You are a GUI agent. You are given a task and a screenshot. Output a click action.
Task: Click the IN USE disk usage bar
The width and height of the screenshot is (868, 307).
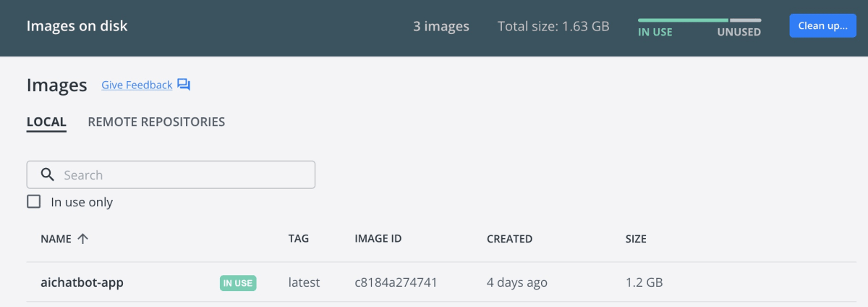click(683, 20)
